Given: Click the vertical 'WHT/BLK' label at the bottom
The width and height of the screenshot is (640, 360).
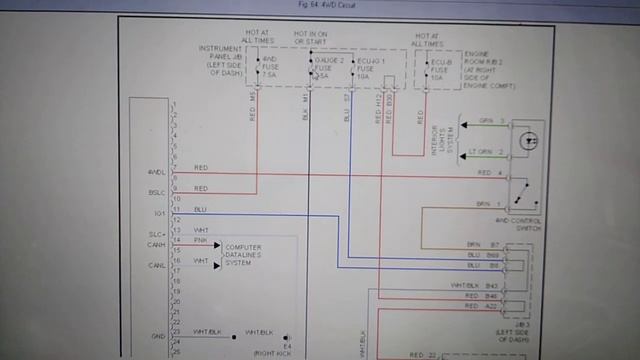Looking at the screenshot, I should 363,345.
